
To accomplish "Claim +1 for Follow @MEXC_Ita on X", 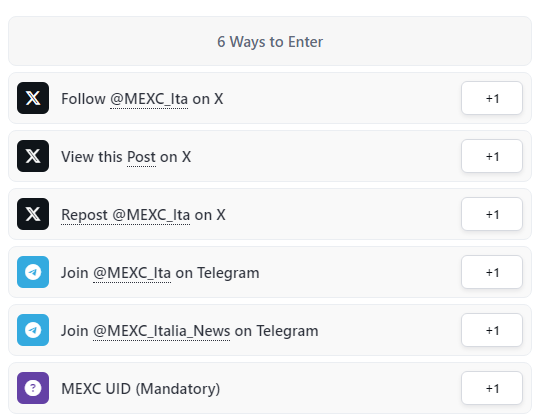I will pyautogui.click(x=492, y=98).
